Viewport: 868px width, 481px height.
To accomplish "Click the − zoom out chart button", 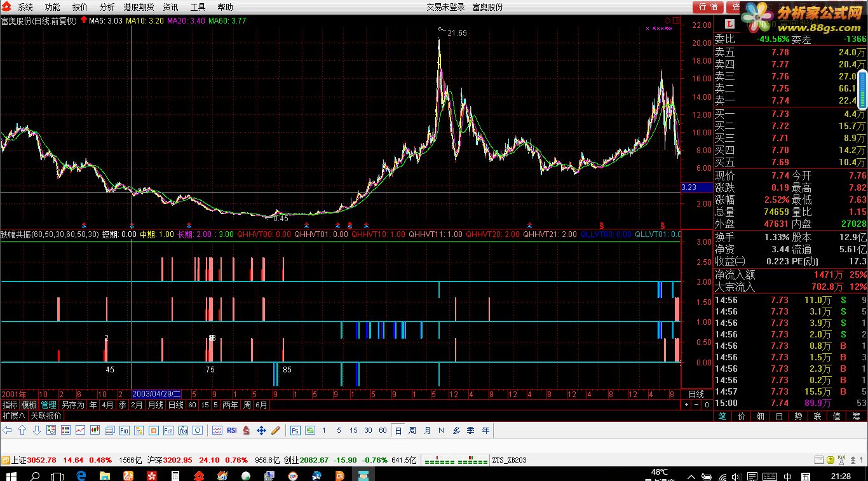I will (x=696, y=405).
